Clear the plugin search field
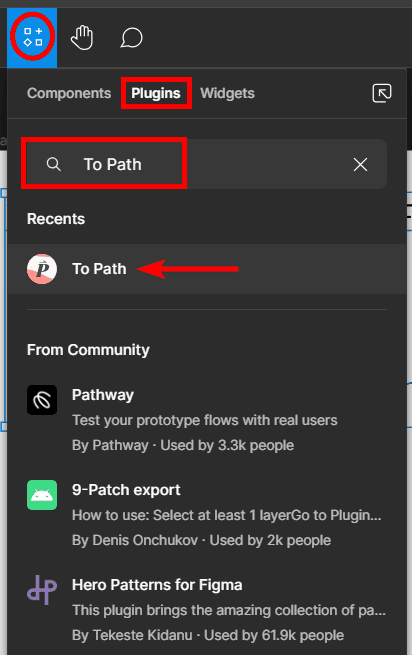 (x=360, y=164)
